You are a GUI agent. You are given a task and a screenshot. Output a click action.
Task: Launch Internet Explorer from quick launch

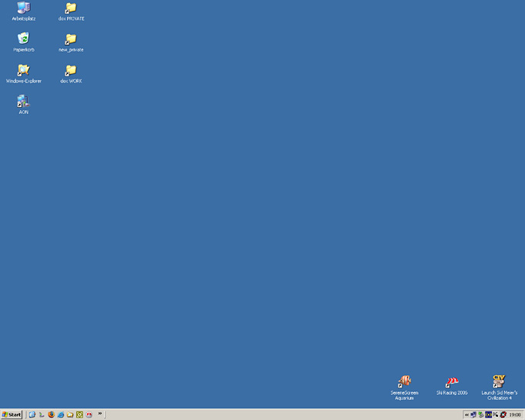point(61,414)
